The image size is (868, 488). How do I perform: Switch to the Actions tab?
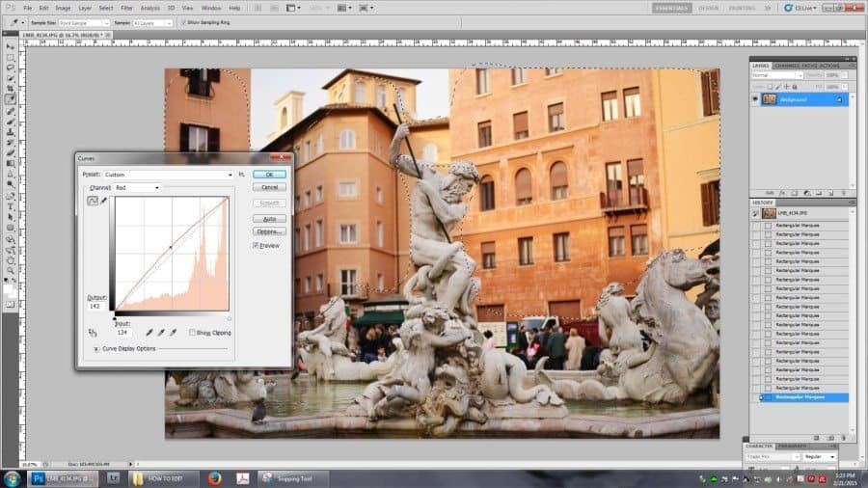(829, 66)
